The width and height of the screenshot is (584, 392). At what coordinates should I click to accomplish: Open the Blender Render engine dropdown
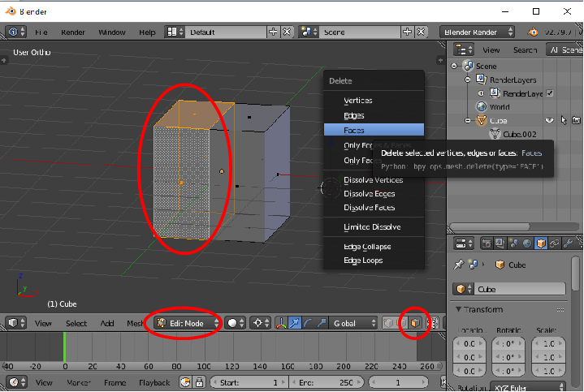477,32
